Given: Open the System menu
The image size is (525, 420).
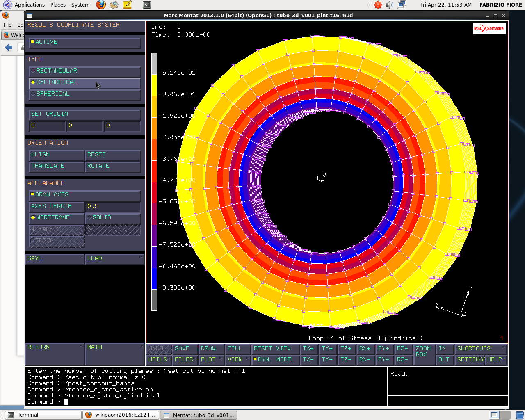Looking at the screenshot, I should coord(80,5).
